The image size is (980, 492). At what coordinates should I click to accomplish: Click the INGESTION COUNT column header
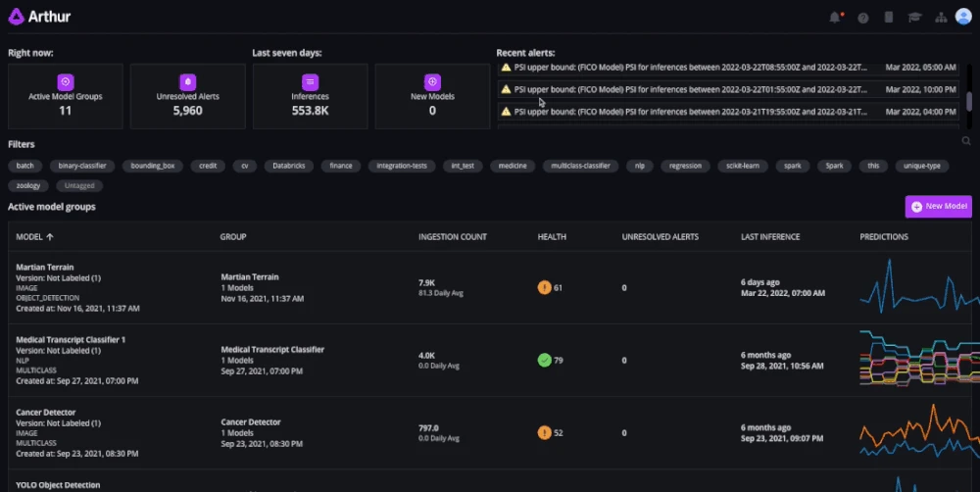click(453, 237)
